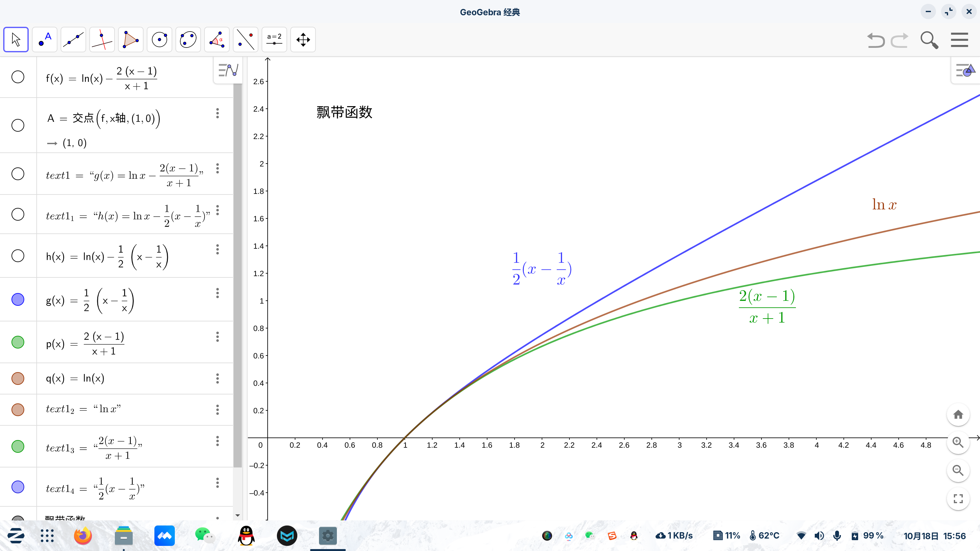Screen dimensions: 980x551
Task: Reset view with the home button
Action: point(958,414)
